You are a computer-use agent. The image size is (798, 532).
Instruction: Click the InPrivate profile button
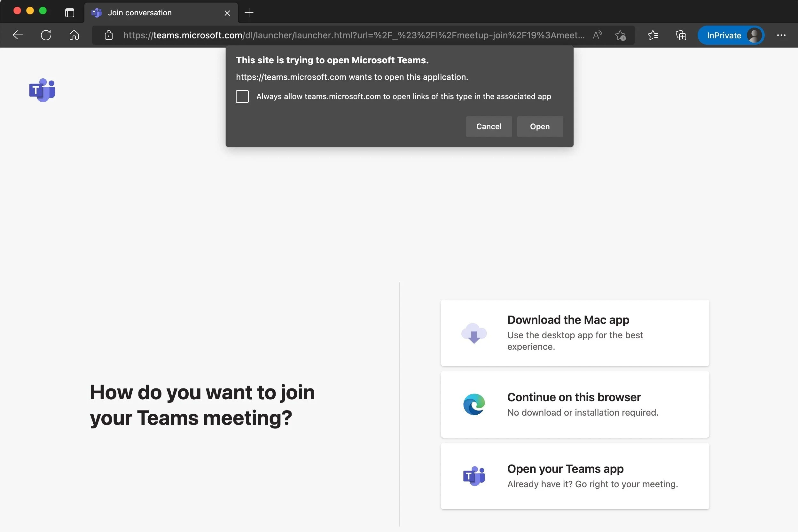[731, 35]
